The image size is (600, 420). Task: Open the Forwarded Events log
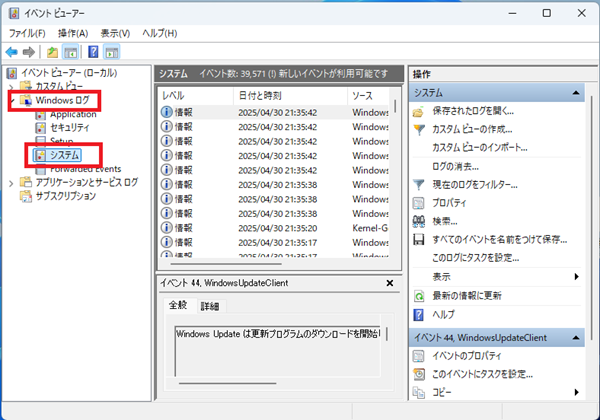point(86,169)
